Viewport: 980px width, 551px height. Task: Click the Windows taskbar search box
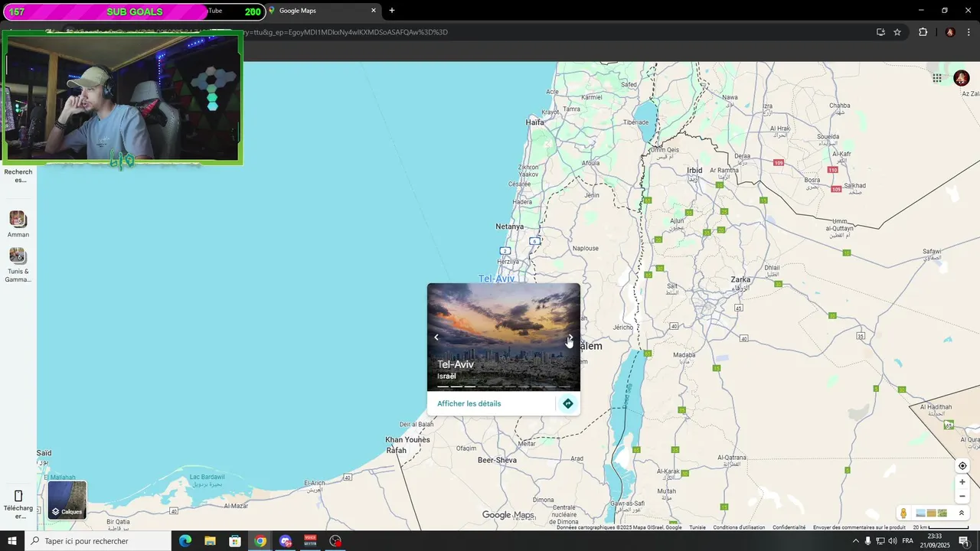(98, 541)
